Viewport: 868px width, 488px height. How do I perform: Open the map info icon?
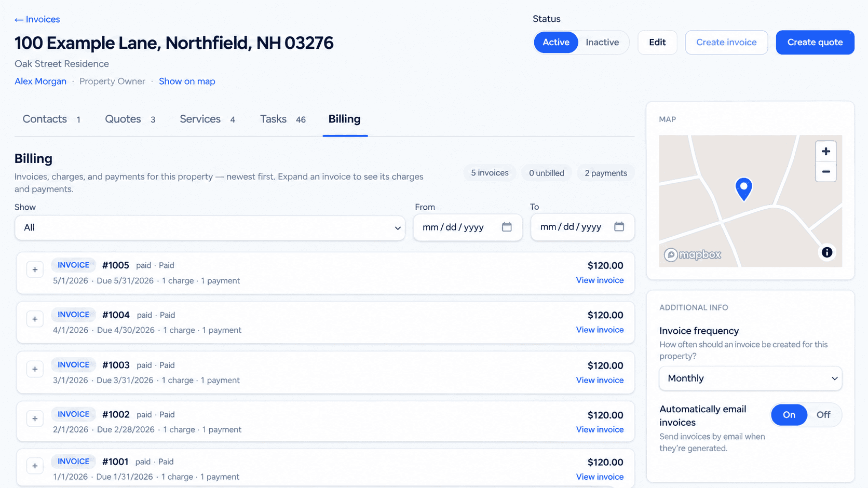pos(826,252)
